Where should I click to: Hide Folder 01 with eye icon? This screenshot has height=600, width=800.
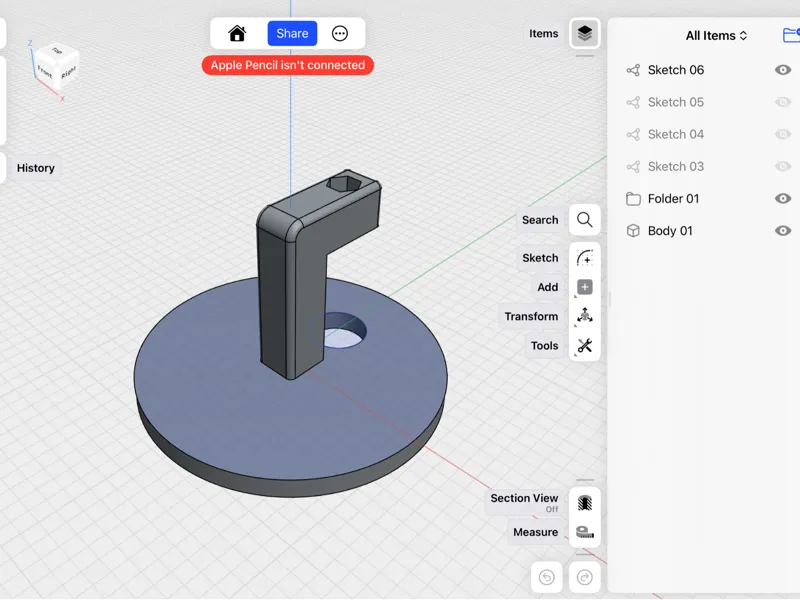click(783, 198)
